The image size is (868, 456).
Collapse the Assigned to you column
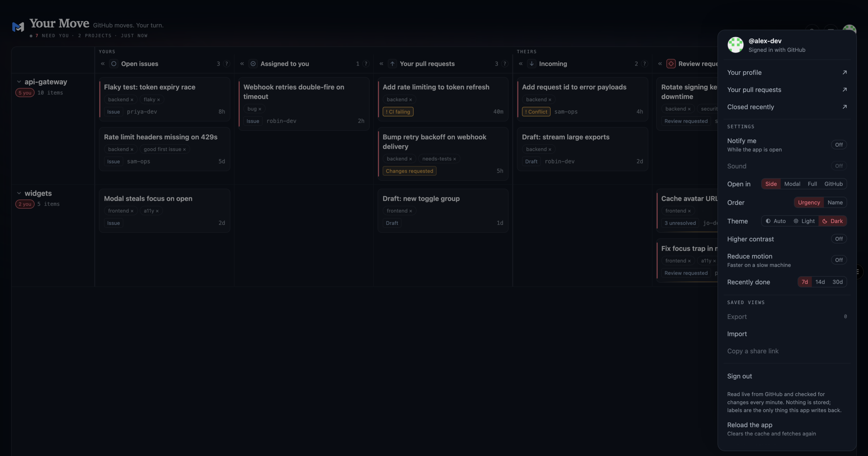pyautogui.click(x=242, y=64)
